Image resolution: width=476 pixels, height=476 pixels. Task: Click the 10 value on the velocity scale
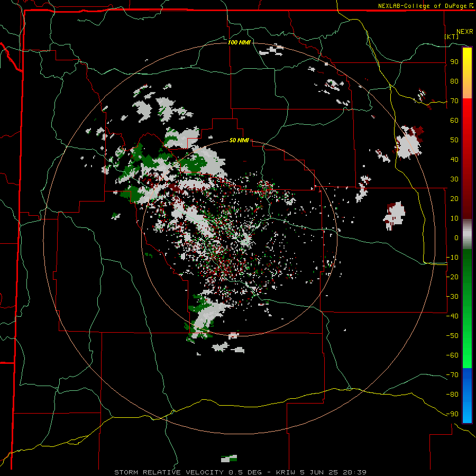(x=454, y=218)
